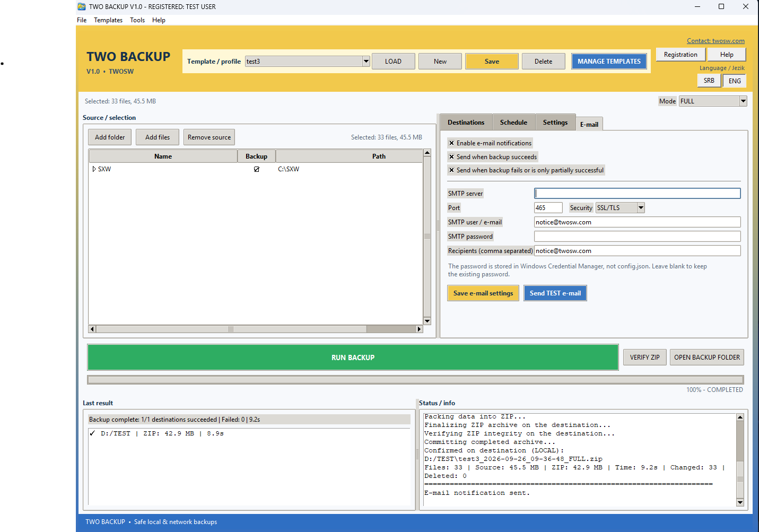
Task: Delete the selected template
Action: (543, 62)
